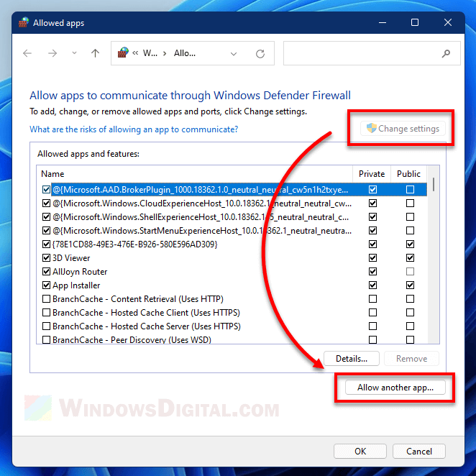Select the AllJoyn Router row text

(80, 272)
